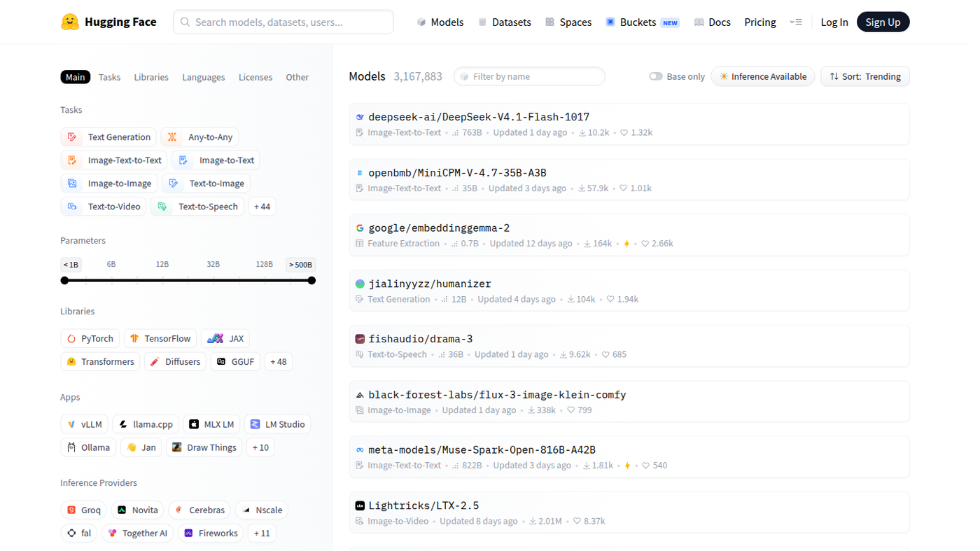Click the lightning icon on embeddinggemma-2 row
Image resolution: width=980 pixels, height=551 pixels.
pyautogui.click(x=626, y=244)
